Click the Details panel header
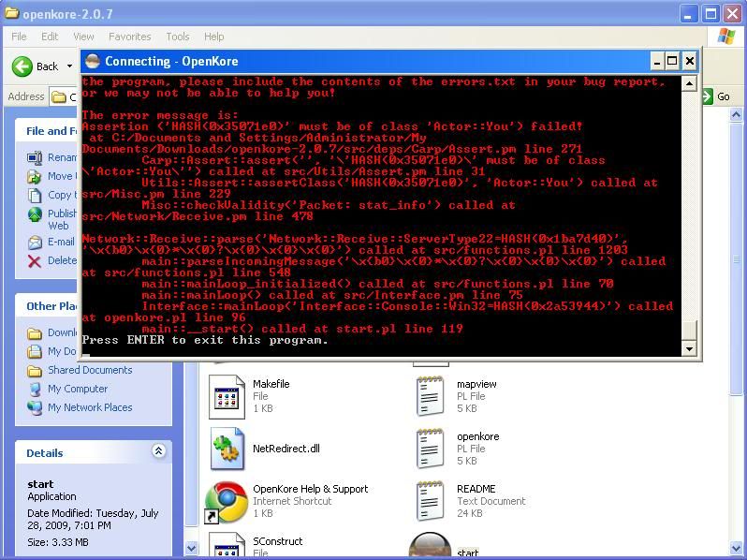 (x=94, y=452)
